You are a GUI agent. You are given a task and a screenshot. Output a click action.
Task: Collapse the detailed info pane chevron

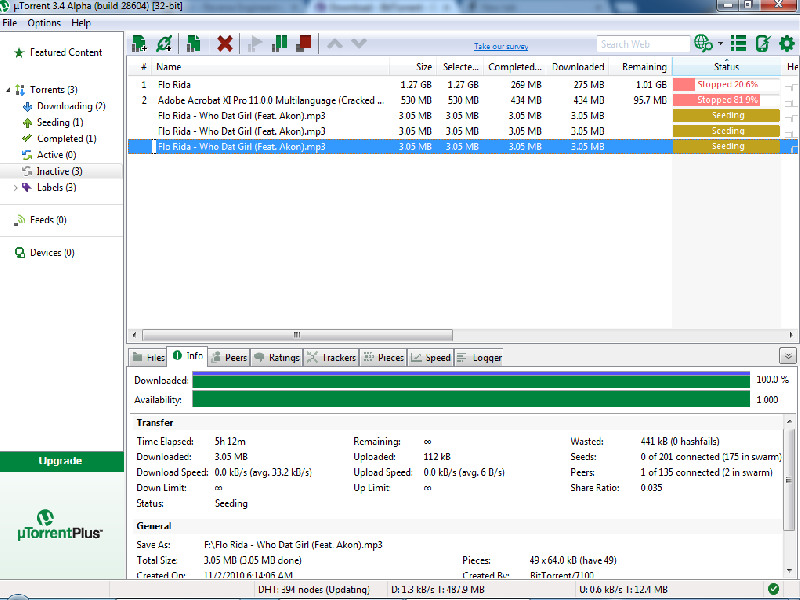pyautogui.click(x=788, y=356)
